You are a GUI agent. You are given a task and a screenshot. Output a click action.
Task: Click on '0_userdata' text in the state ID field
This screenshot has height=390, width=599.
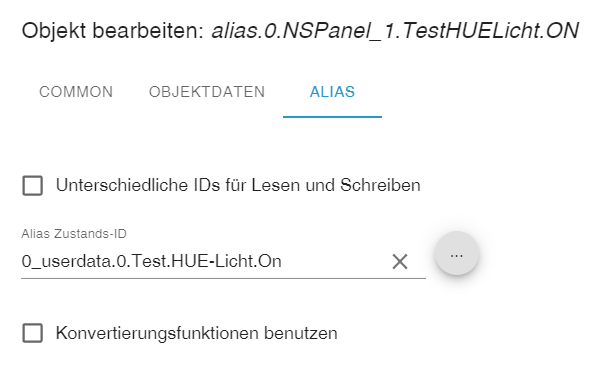click(x=67, y=262)
